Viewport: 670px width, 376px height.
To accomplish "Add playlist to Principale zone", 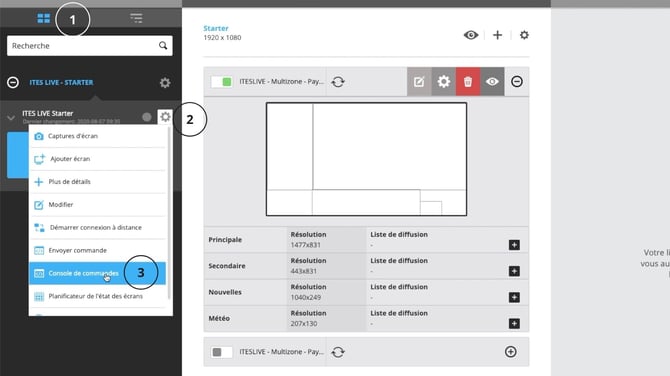I will point(514,245).
